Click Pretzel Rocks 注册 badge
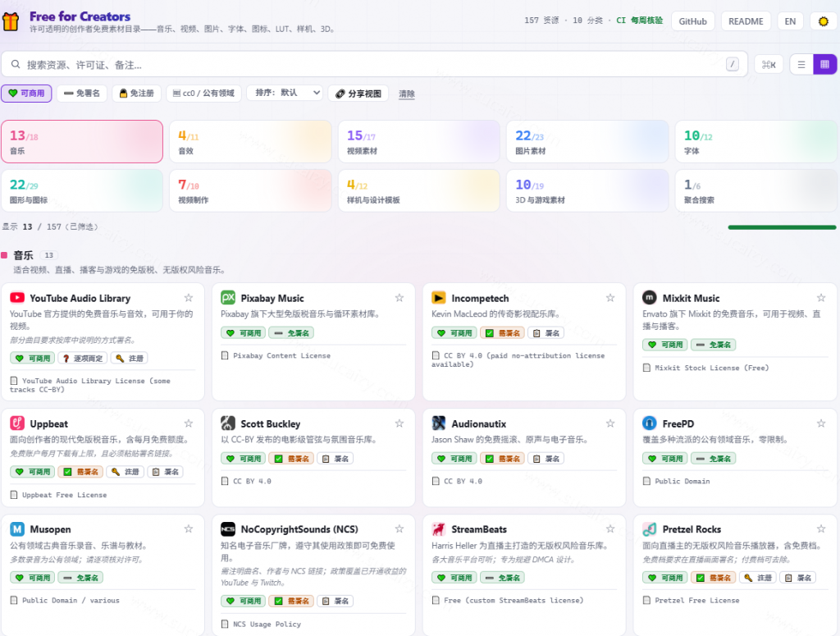 [758, 578]
